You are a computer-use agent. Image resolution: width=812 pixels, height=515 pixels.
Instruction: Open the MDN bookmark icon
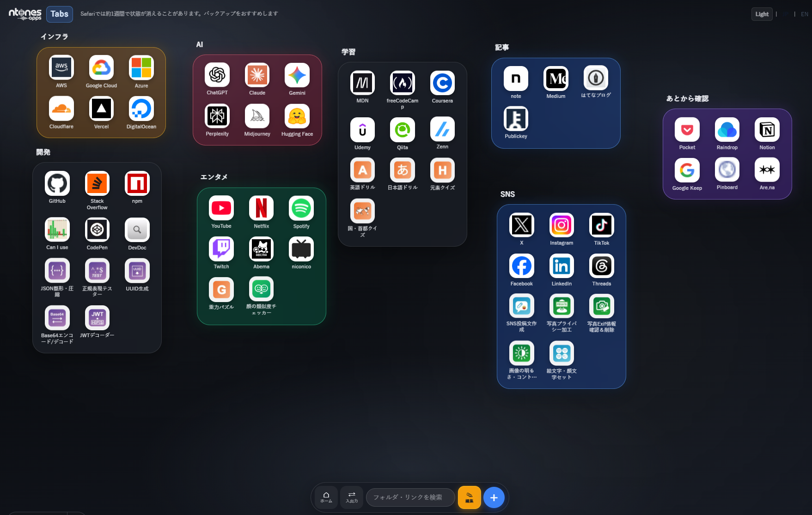[362, 83]
